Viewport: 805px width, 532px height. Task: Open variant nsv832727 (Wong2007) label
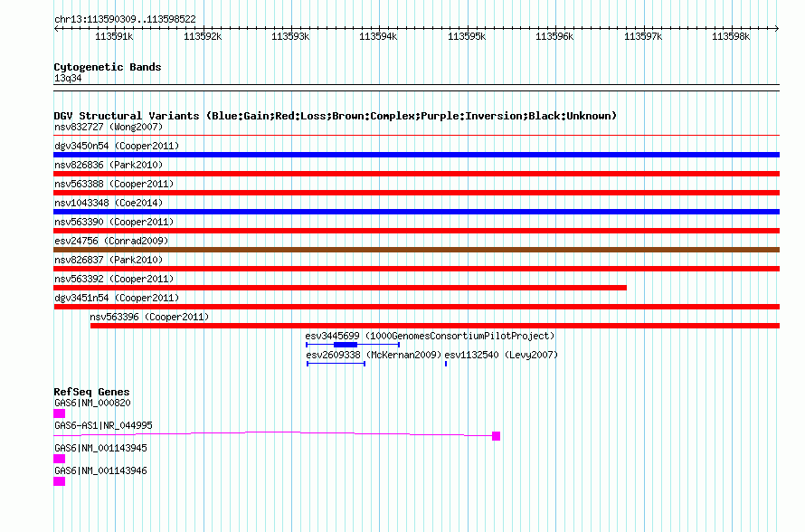click(x=109, y=127)
